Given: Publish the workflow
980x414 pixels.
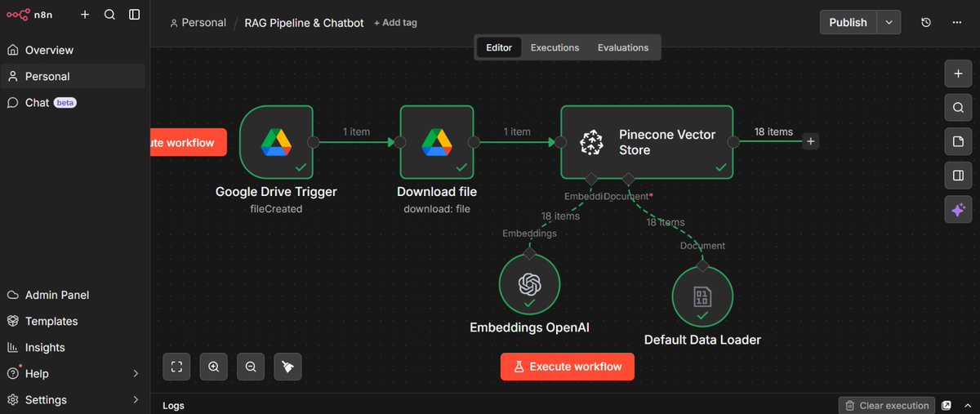Looking at the screenshot, I should [848, 22].
